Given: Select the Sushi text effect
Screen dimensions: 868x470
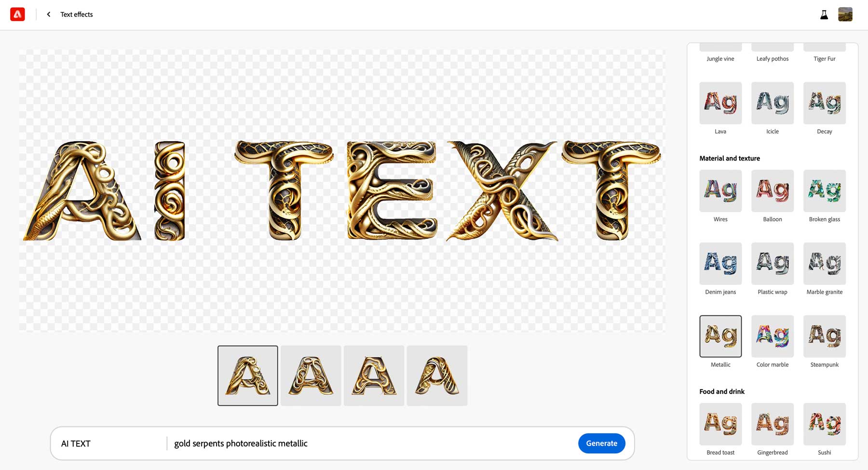Looking at the screenshot, I should click(x=824, y=424).
